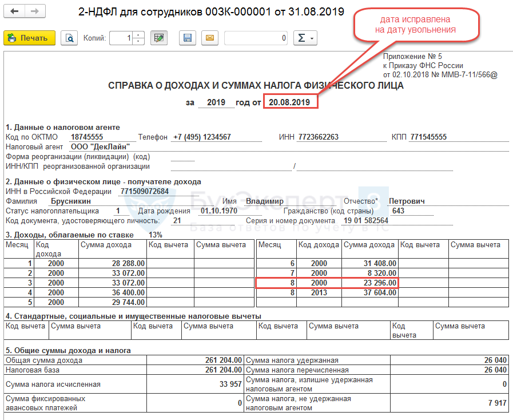The height and width of the screenshot is (420, 513).
Task: Select the ИНН value 7723662263
Action: [319, 137]
